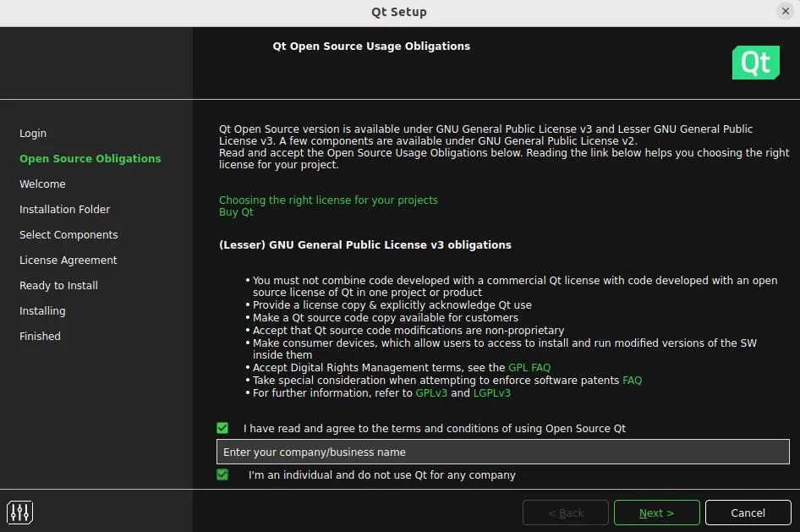Click the Buy Qt link
Screen dimensions: 800x532
236,211
